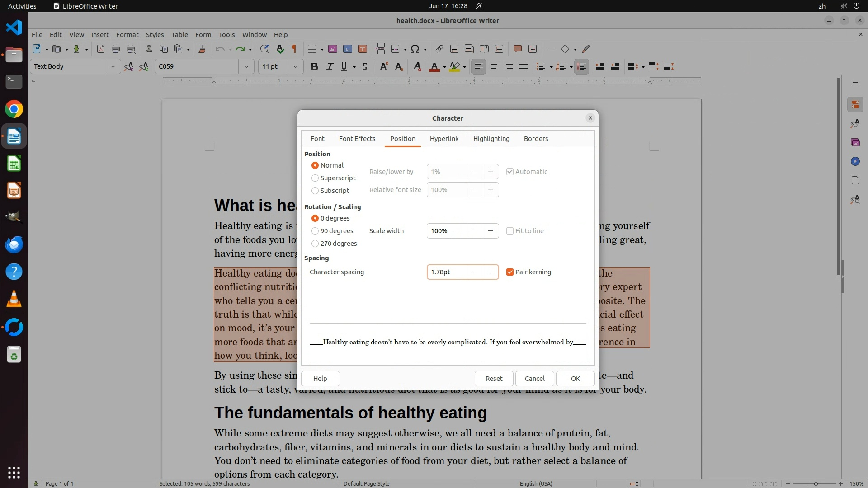The width and height of the screenshot is (868, 488).
Task: Select the Superscript radio button
Action: pos(315,178)
